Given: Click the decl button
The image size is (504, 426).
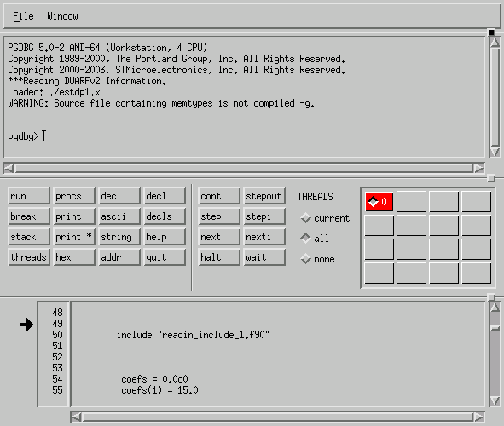Looking at the screenshot, I should tap(165, 196).
